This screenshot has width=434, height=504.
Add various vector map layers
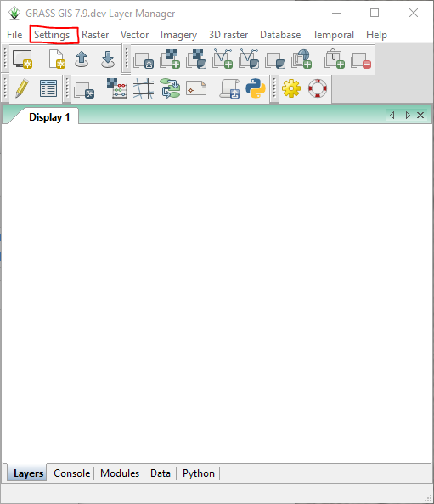click(249, 59)
